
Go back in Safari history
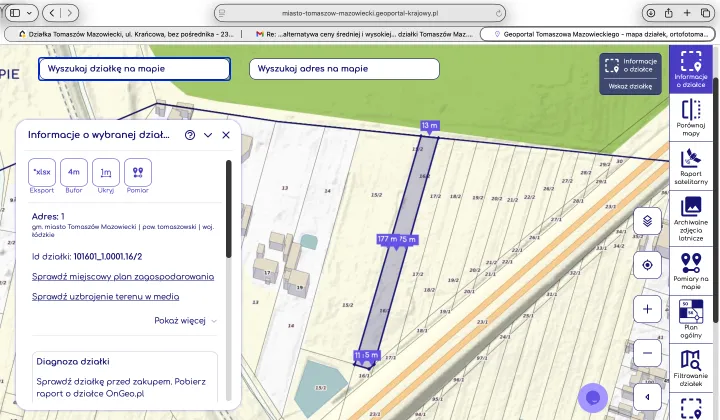[52, 13]
